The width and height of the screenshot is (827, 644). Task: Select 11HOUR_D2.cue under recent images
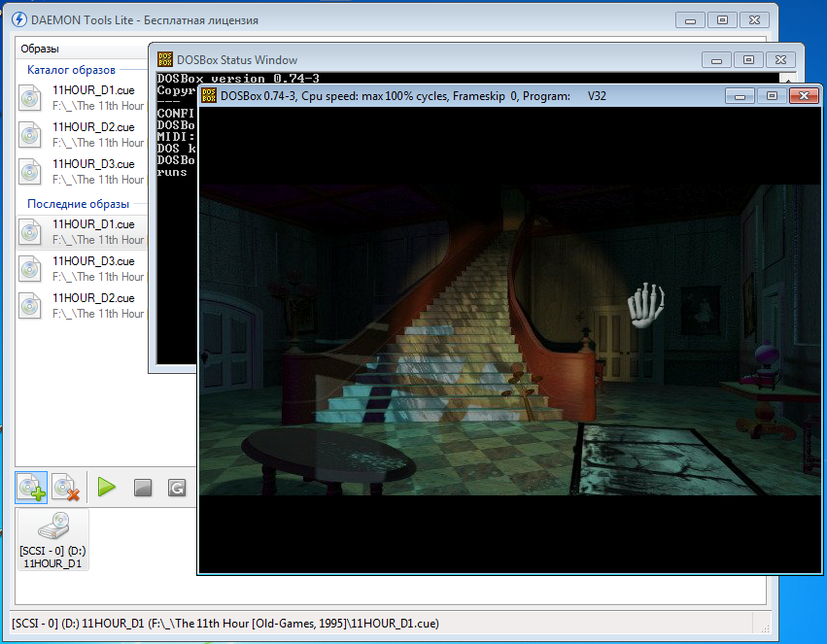click(x=82, y=306)
